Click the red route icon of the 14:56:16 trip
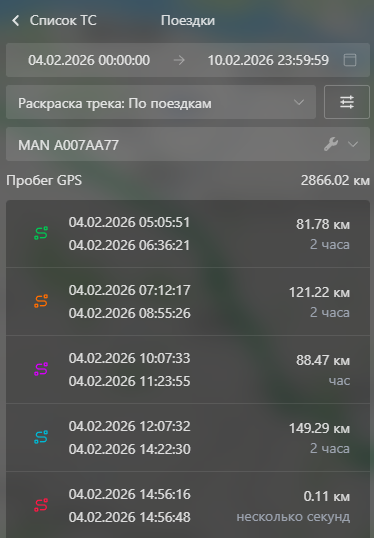This screenshot has width=374, height=538. point(41,505)
